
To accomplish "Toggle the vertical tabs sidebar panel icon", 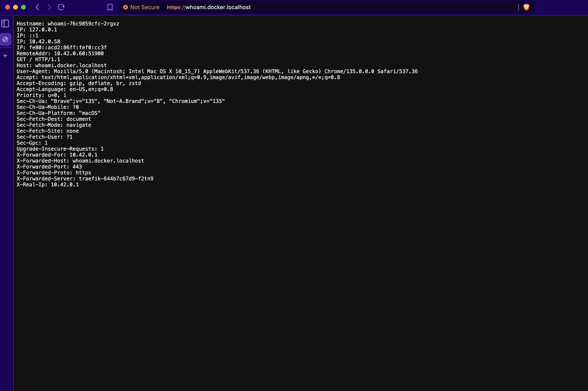I will (x=5, y=23).
